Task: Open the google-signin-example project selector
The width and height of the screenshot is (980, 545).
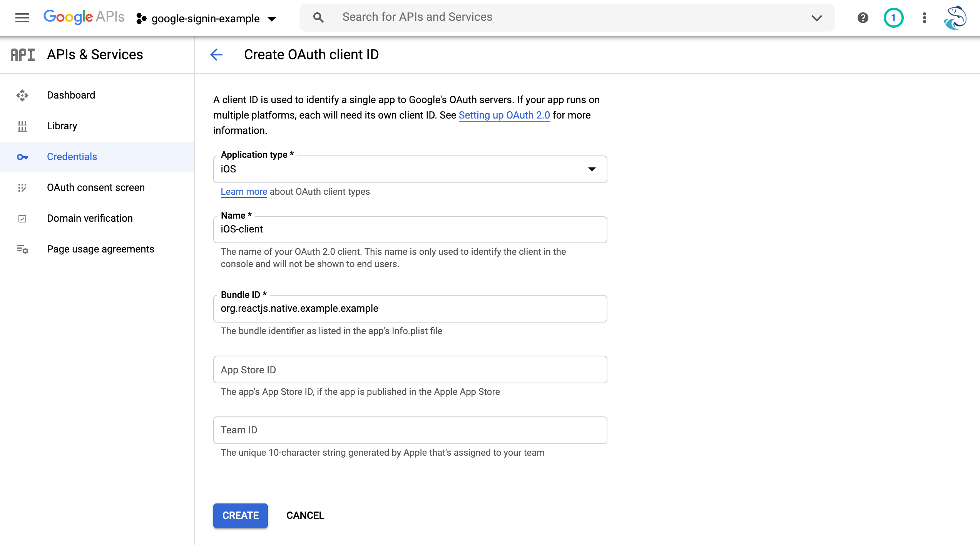Action: [x=206, y=18]
